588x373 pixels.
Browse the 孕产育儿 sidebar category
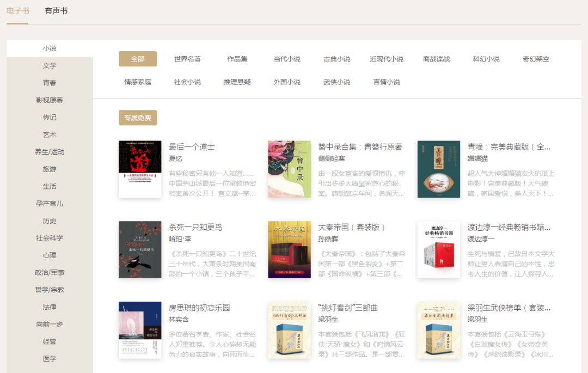coord(49,203)
